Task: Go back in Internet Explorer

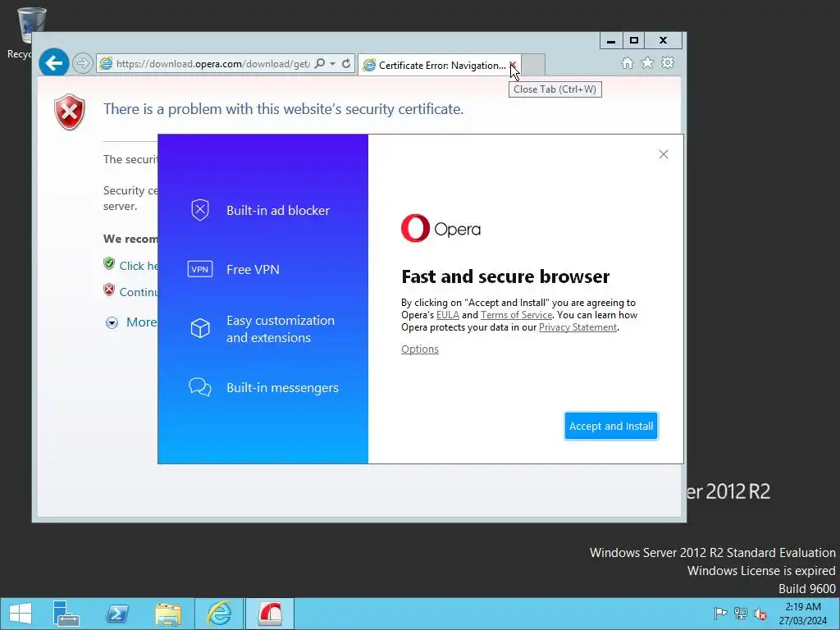Action: click(x=53, y=63)
